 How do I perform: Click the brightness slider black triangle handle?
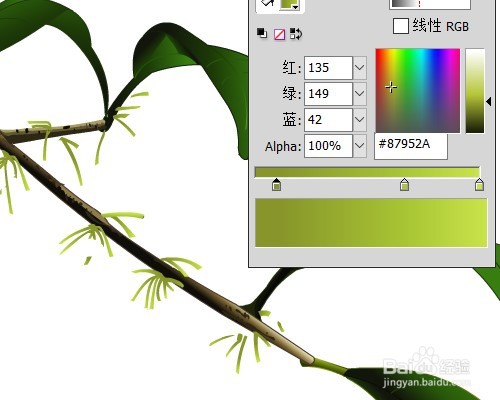489,102
